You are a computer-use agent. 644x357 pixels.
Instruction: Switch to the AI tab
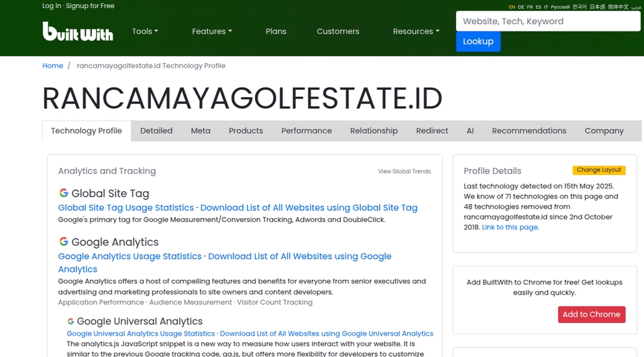pos(470,131)
